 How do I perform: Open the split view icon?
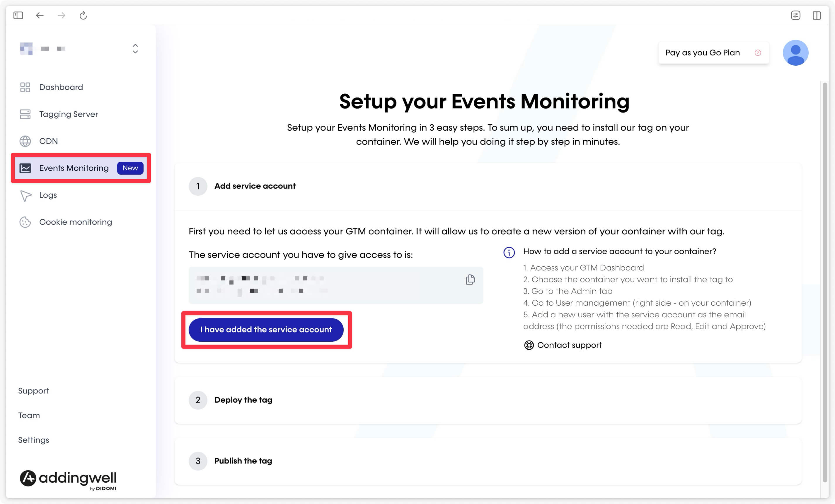(817, 15)
